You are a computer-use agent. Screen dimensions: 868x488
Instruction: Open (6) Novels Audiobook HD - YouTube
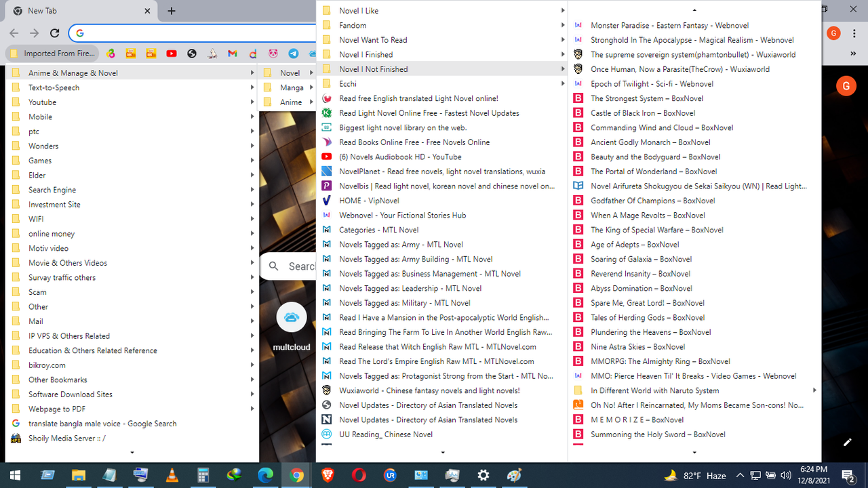(443, 157)
